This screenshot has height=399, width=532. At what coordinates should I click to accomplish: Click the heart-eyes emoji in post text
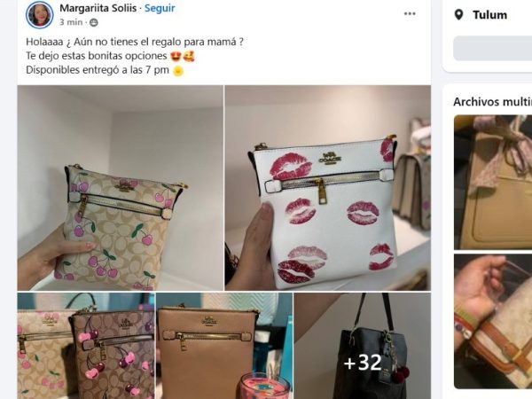coord(175,56)
